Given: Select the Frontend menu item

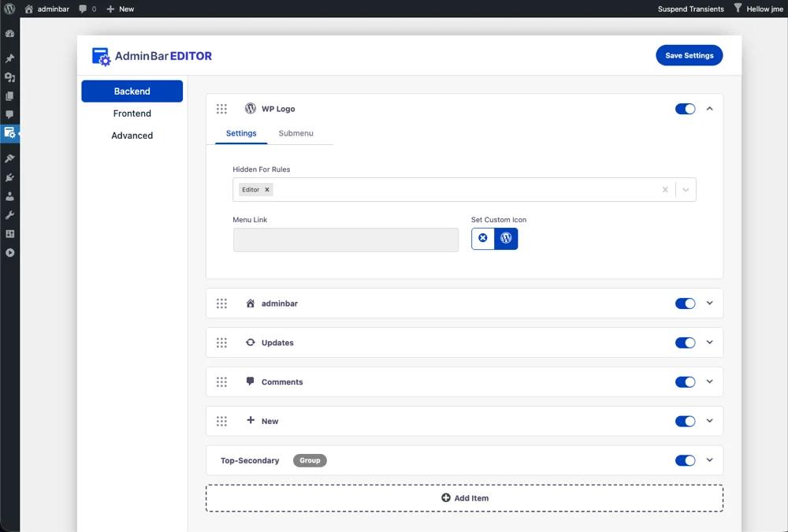Looking at the screenshot, I should [x=132, y=113].
